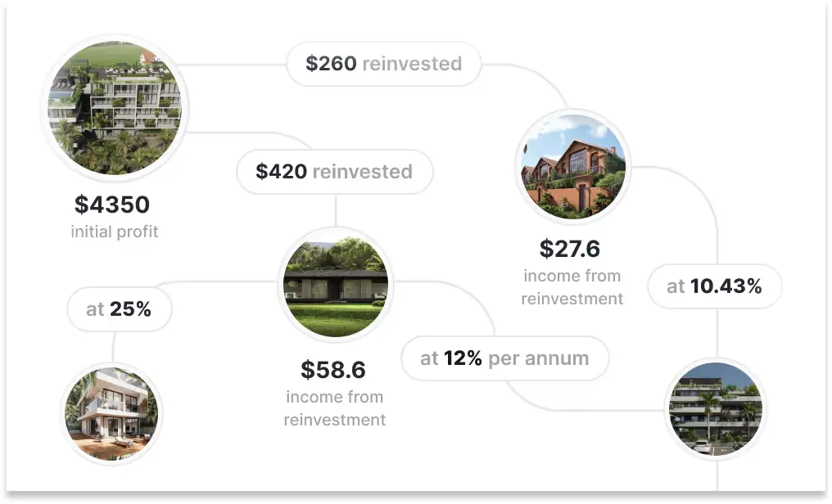Image resolution: width=832 pixels, height=504 pixels.
Task: Select the at 12% per annum pill
Action: pyautogui.click(x=504, y=358)
